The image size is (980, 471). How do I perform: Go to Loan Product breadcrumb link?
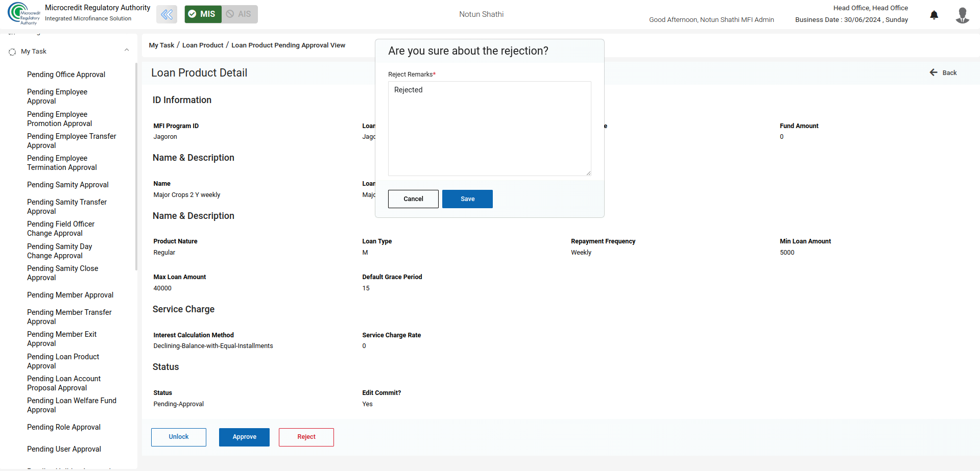pyautogui.click(x=203, y=45)
